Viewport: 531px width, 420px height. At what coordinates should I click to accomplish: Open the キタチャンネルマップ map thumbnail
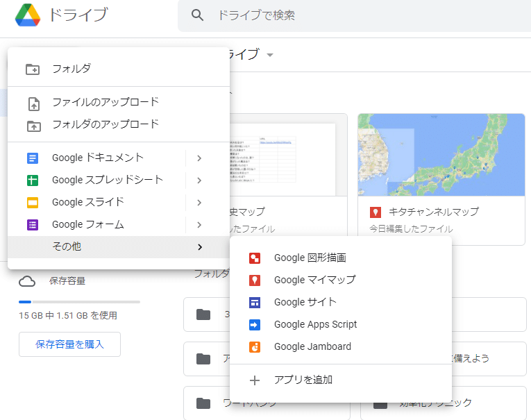tap(441, 155)
